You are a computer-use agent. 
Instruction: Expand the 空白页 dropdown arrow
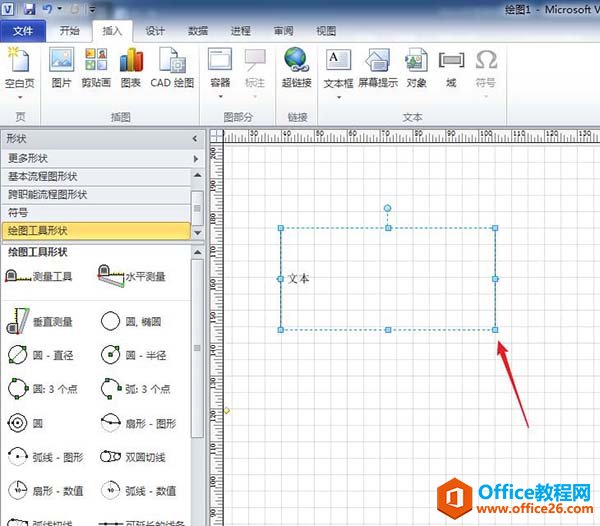coord(20,97)
